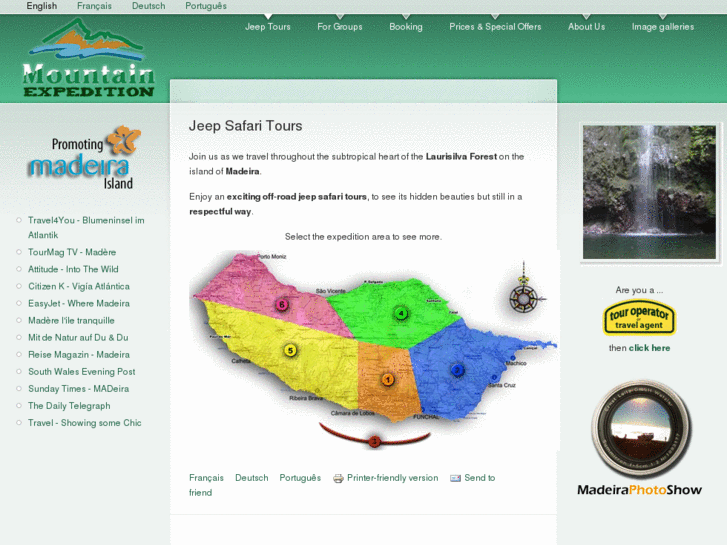Click Printer-friendly version link
The width and height of the screenshot is (727, 545).
(393, 478)
